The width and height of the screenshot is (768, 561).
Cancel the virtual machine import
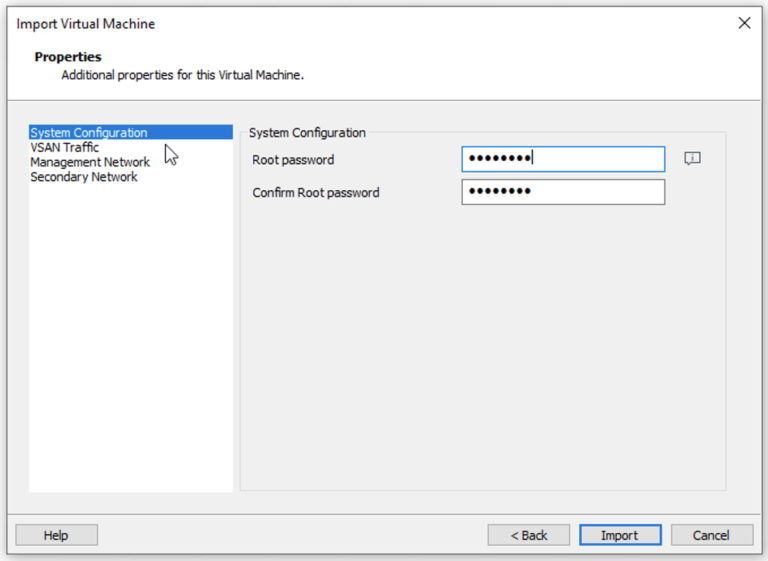711,535
